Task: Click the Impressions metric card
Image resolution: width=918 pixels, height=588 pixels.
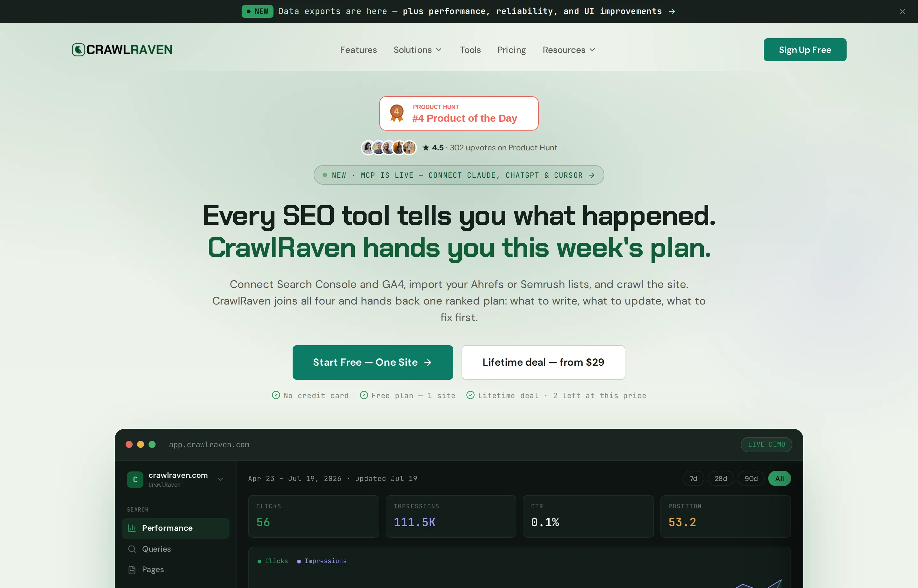Action: tap(451, 516)
